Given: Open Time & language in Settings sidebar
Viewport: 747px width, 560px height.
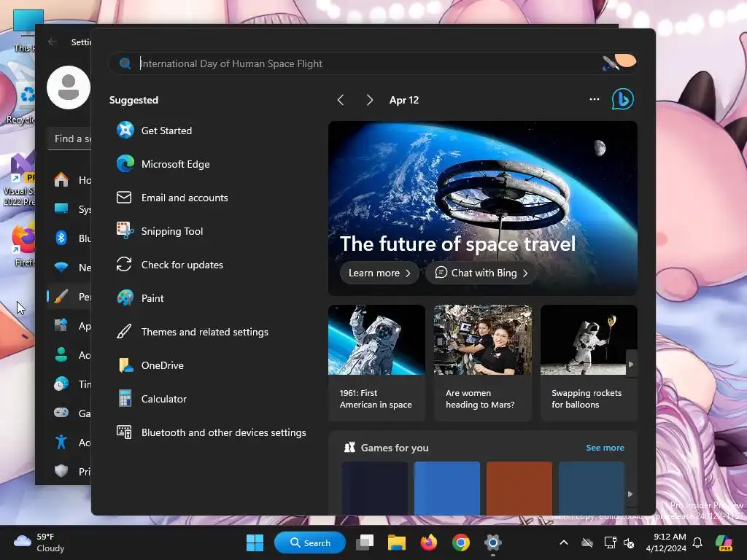Looking at the screenshot, I should 69,384.
